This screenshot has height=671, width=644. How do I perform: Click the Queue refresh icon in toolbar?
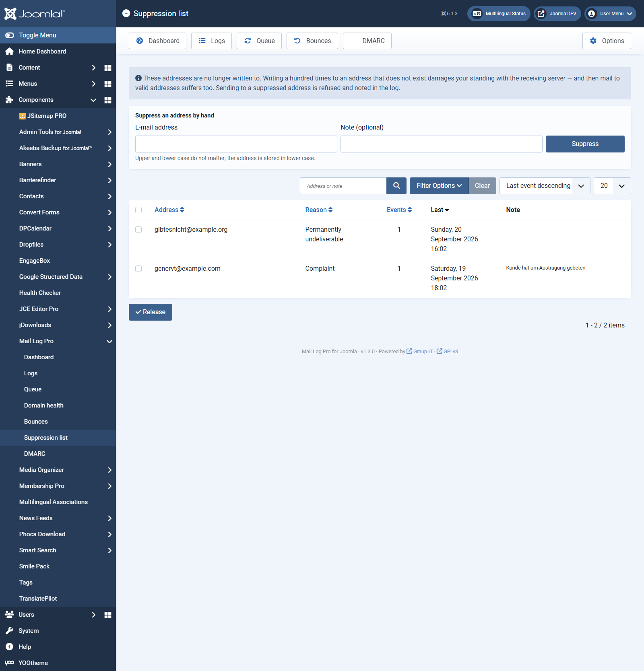[248, 41]
